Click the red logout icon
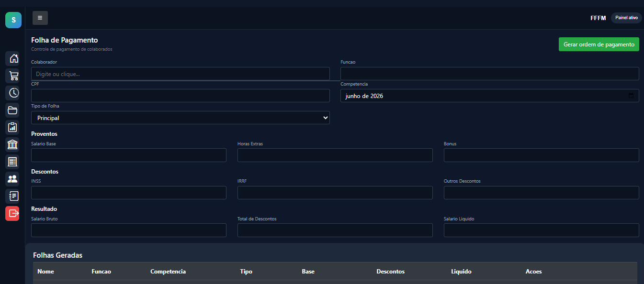 click(x=12, y=213)
